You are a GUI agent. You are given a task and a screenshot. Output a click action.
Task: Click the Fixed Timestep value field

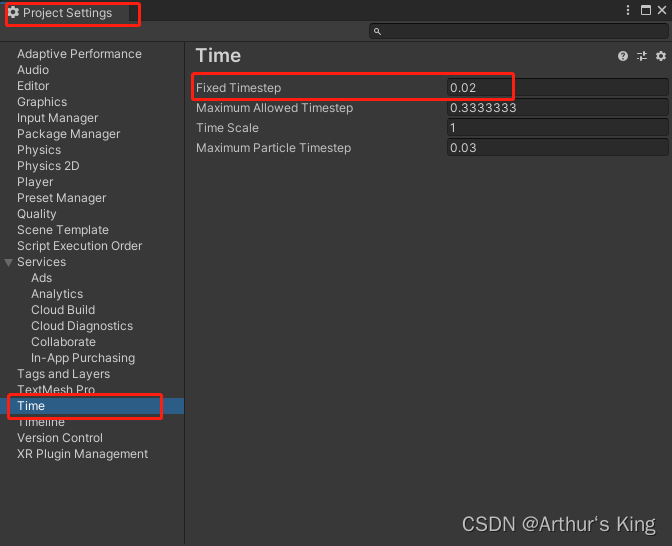click(557, 88)
